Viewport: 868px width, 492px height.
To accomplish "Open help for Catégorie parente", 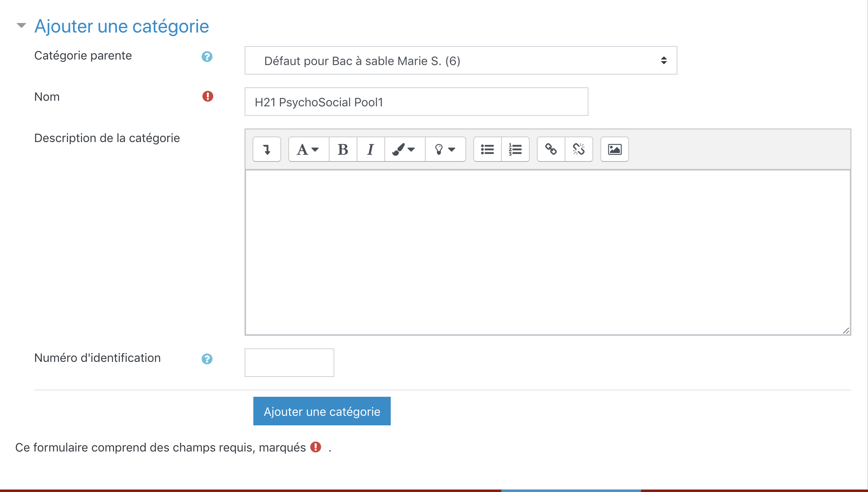I will (207, 57).
